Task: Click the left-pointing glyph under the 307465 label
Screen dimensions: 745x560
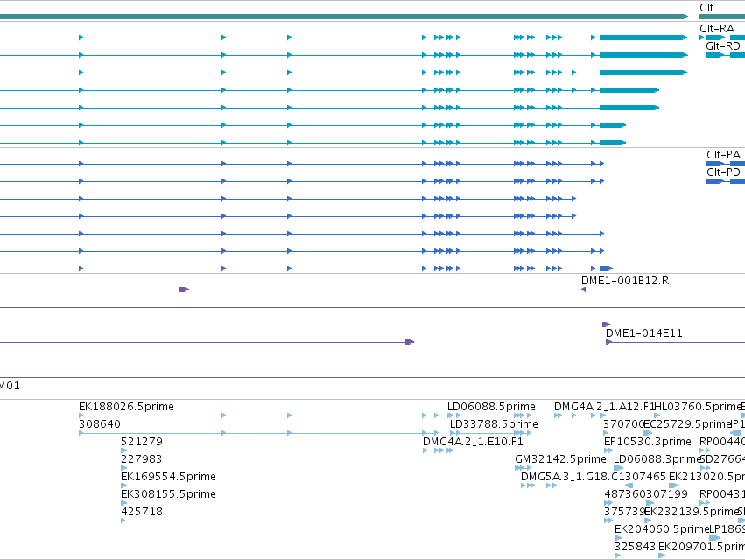Action: [629, 486]
